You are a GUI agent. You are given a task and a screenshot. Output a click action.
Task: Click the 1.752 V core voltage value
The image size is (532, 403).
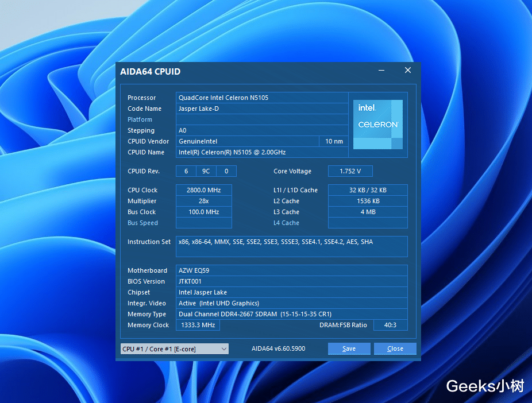point(350,171)
